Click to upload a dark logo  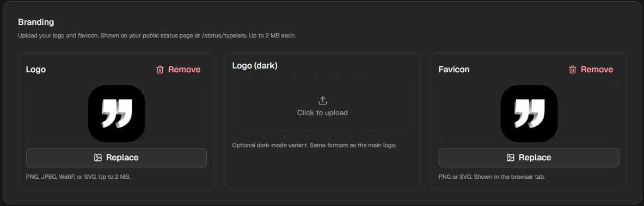[x=322, y=107]
